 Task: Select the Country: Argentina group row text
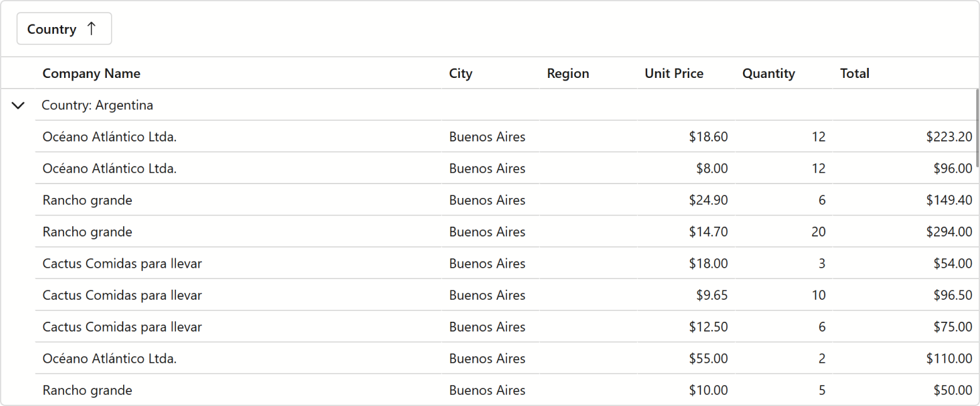tap(97, 106)
